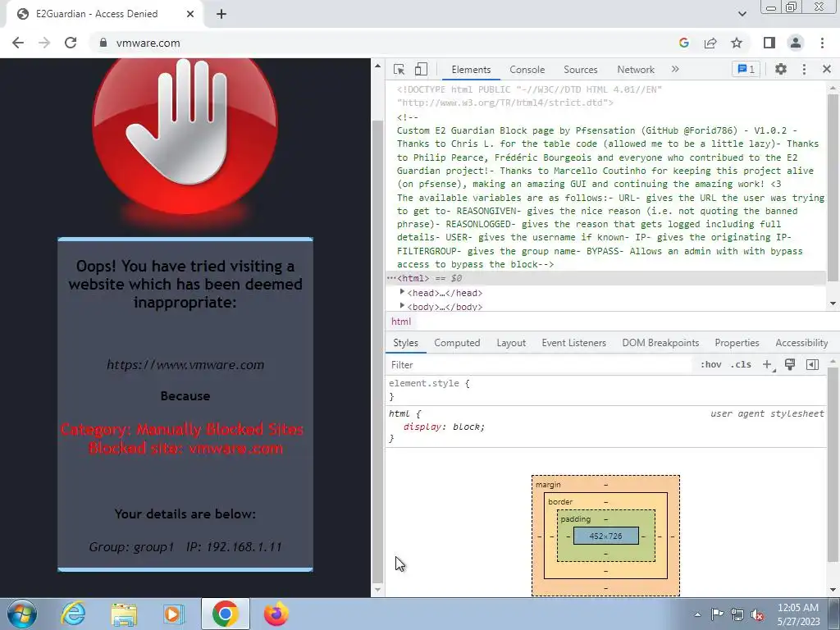Open the DevTools customize three-dot menu
The image size is (840, 630).
point(804,69)
